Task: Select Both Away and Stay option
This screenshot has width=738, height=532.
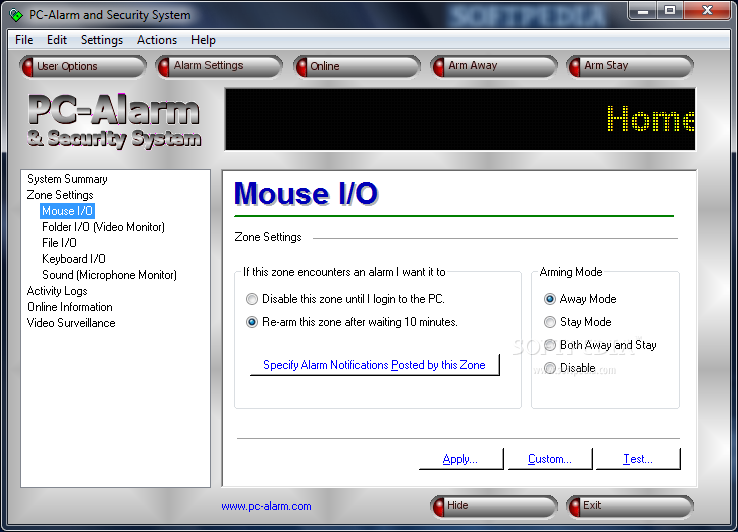Action: [x=600, y=345]
